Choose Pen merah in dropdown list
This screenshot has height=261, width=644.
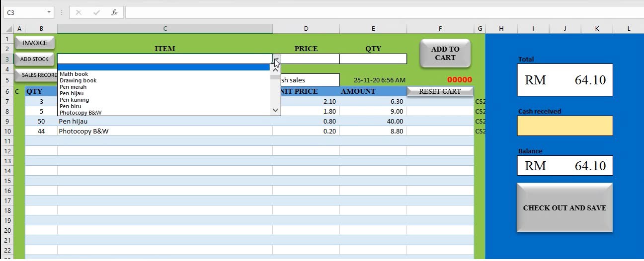point(73,87)
